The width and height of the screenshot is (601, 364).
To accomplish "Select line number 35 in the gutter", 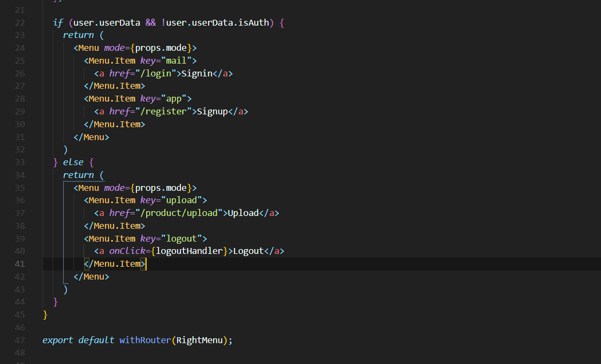I will (20, 188).
